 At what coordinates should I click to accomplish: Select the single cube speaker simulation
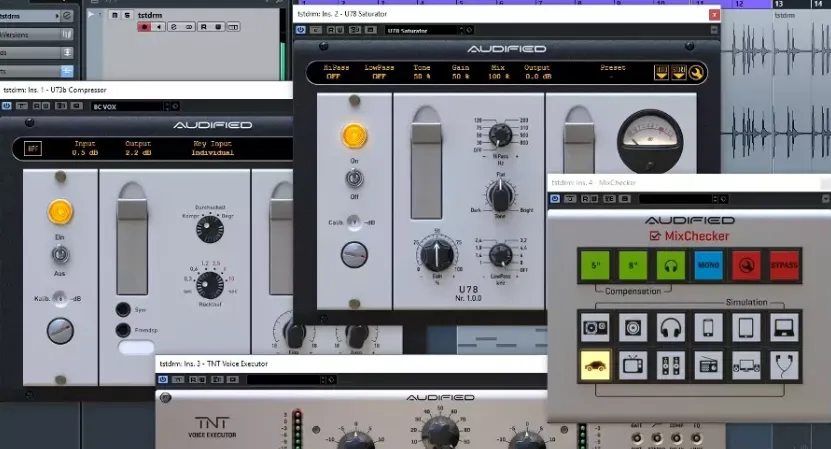(x=633, y=328)
